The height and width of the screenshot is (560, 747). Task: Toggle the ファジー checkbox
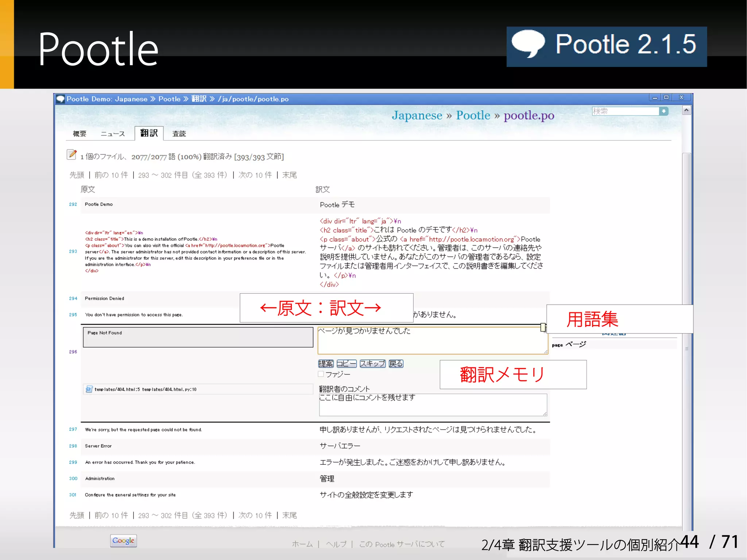(x=321, y=374)
